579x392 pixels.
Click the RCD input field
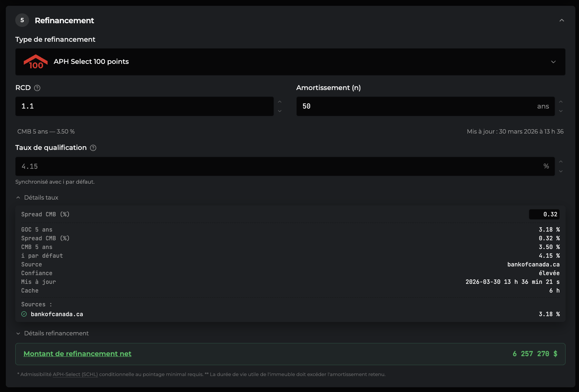coord(145,106)
